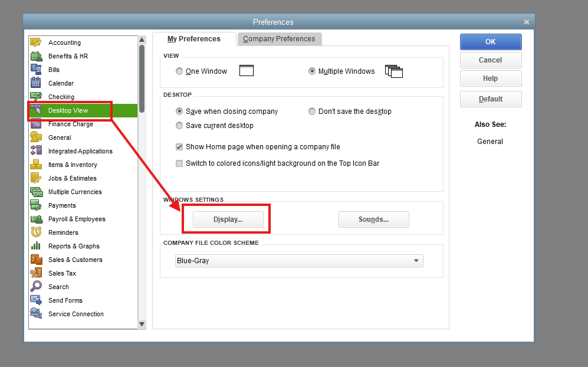Click the Calendar category icon
The image size is (588, 367).
click(36, 83)
